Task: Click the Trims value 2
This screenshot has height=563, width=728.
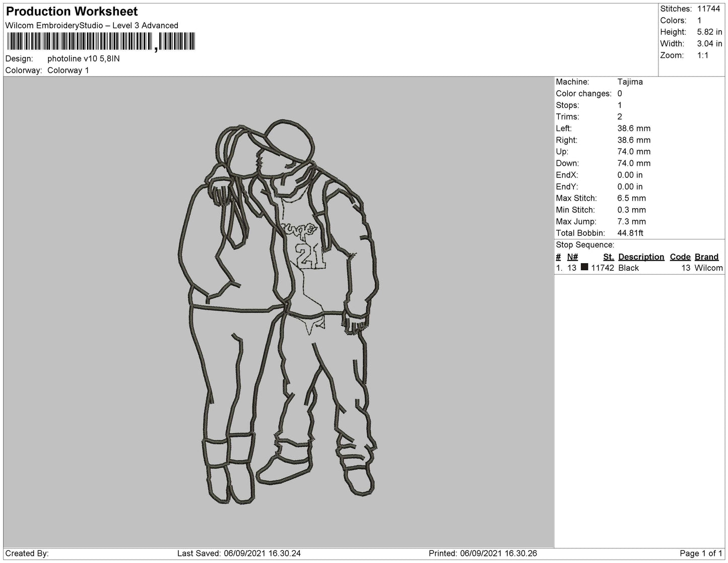Action: [x=620, y=116]
